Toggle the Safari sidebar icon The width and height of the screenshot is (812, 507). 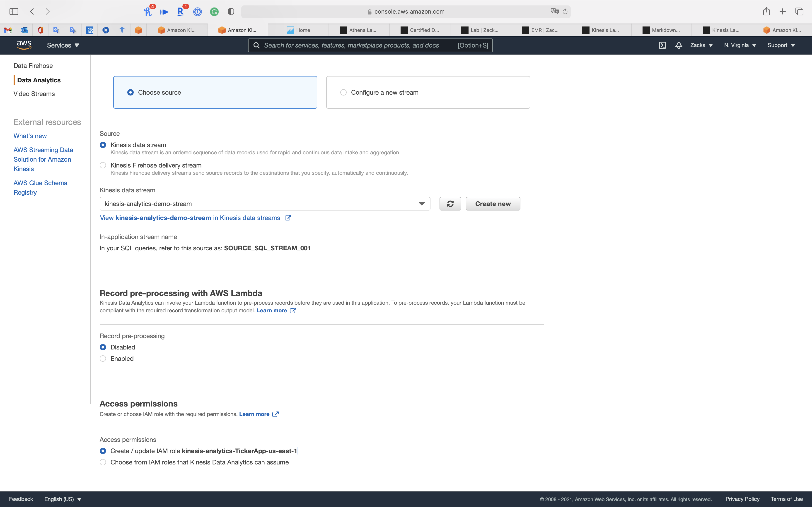coord(14,11)
